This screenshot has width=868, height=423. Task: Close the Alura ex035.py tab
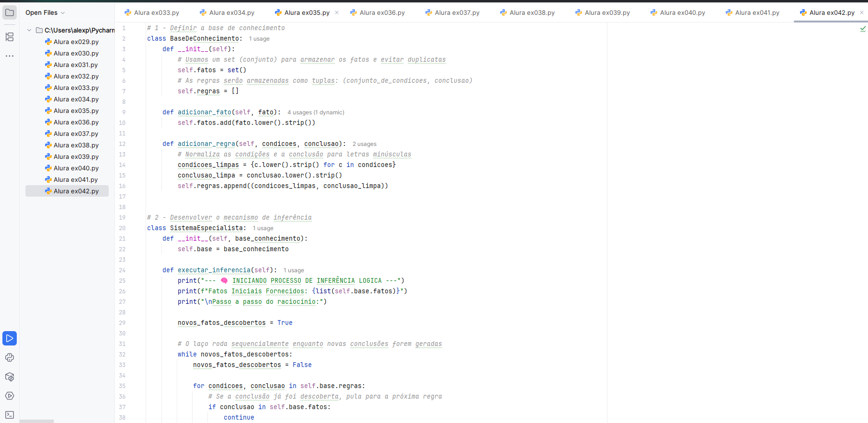point(337,12)
